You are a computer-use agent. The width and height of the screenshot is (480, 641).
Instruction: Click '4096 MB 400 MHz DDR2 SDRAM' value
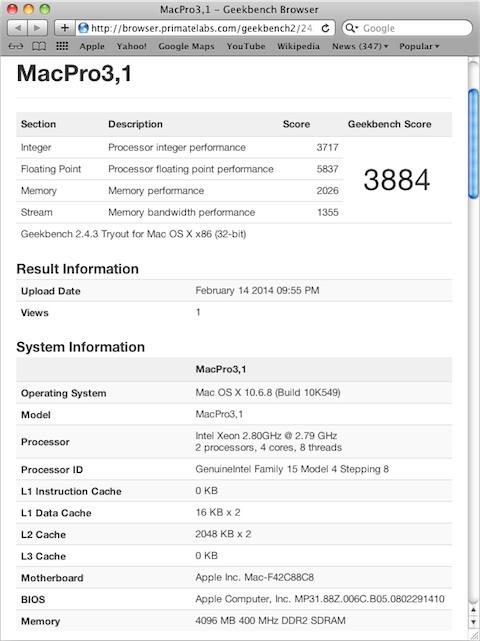click(270, 621)
